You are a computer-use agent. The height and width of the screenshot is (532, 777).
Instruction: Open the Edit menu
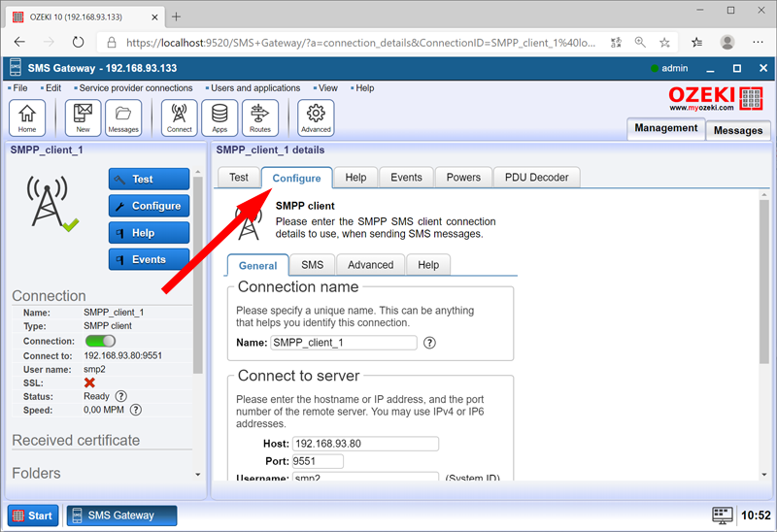pos(51,88)
